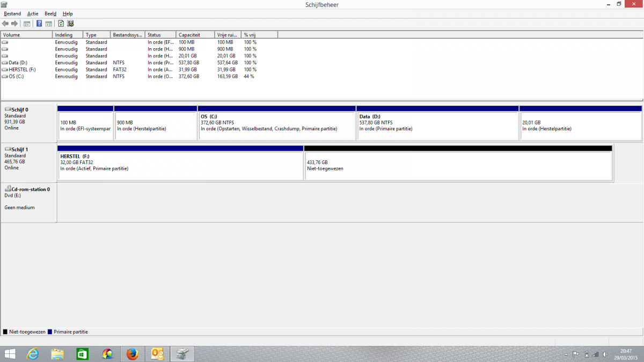
Task: Select the Data (D:) 537,80 GB partition block
Action: point(437,123)
